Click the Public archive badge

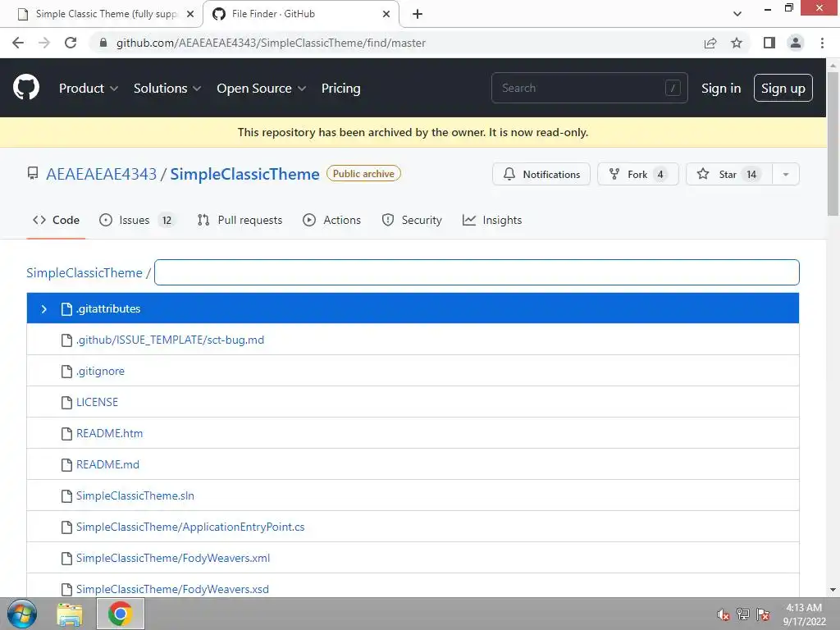[x=363, y=174]
